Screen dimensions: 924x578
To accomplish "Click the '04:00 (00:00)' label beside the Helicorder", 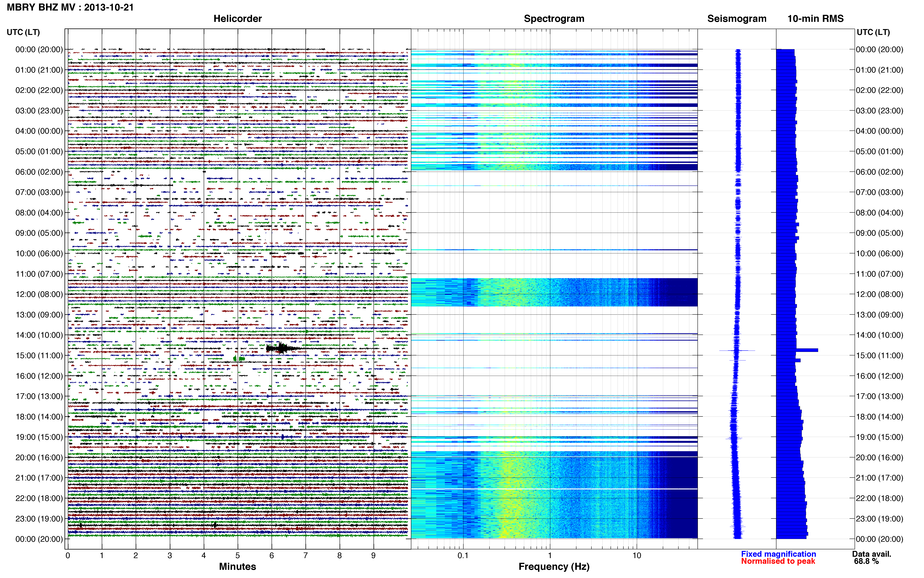I will point(39,131).
